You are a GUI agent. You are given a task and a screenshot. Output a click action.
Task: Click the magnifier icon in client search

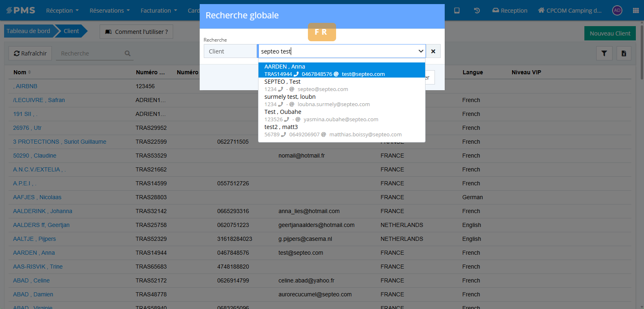click(127, 53)
